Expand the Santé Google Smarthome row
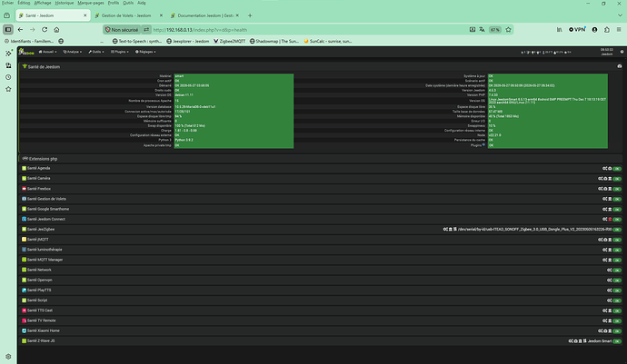The width and height of the screenshot is (627, 364). coord(320,209)
